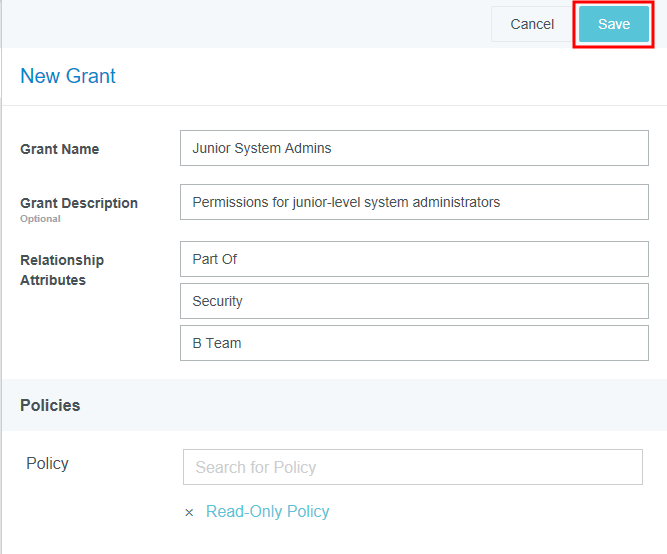The image size is (667, 554).
Task: Click the Grant Description label
Action: click(x=79, y=203)
